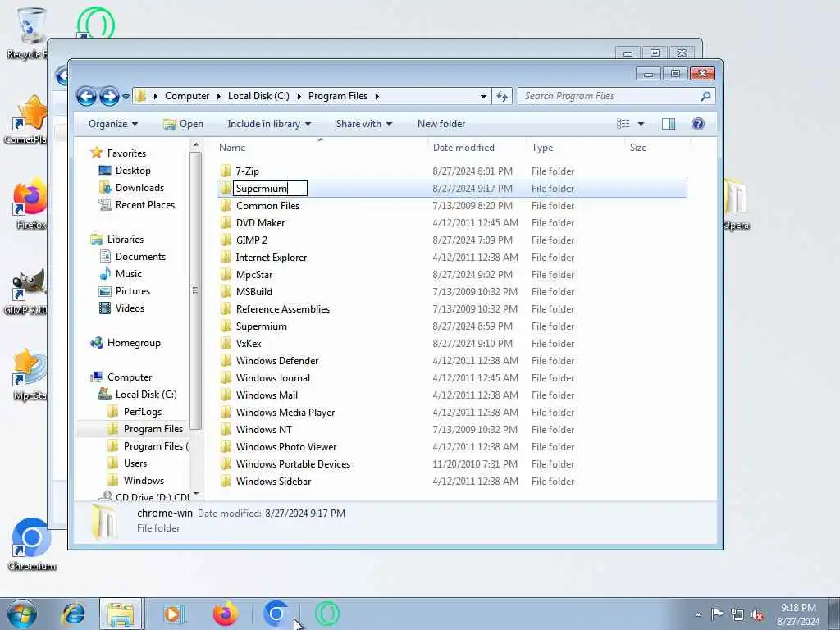The width and height of the screenshot is (840, 630).
Task: Open the view options dropdown arrow
Action: [x=641, y=125]
